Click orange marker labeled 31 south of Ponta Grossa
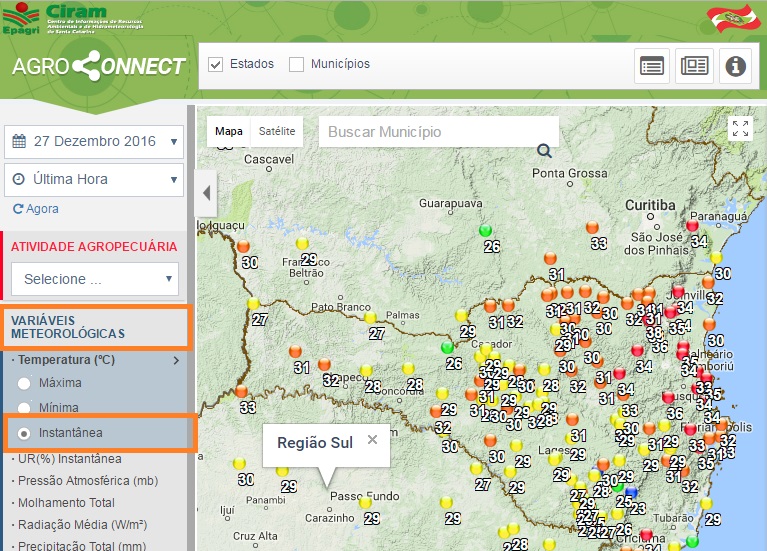767x551 pixels. 550,258
